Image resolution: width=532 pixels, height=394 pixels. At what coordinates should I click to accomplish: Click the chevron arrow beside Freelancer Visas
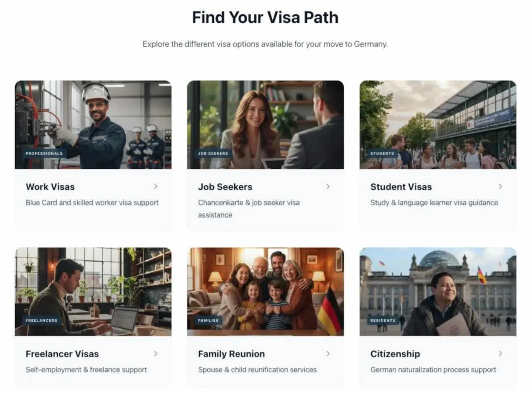coord(155,354)
